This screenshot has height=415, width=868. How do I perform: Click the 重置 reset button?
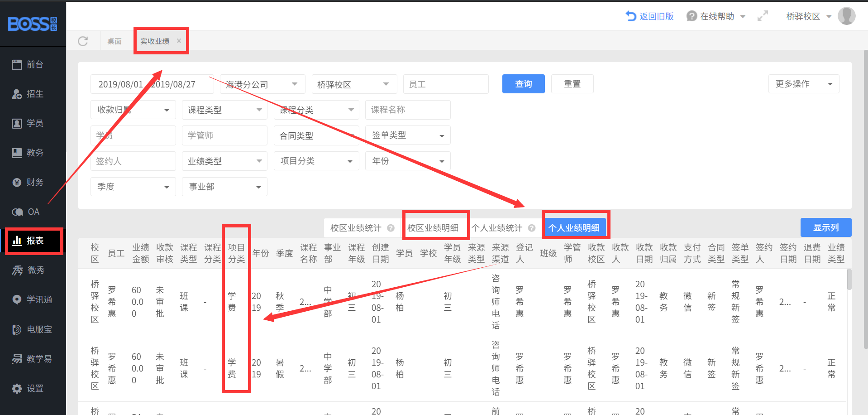[572, 84]
